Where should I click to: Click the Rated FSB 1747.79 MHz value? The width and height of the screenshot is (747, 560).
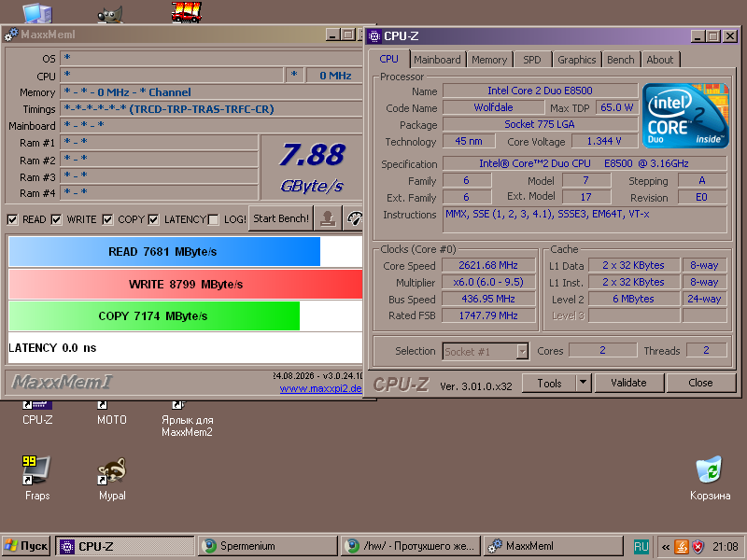(x=488, y=315)
